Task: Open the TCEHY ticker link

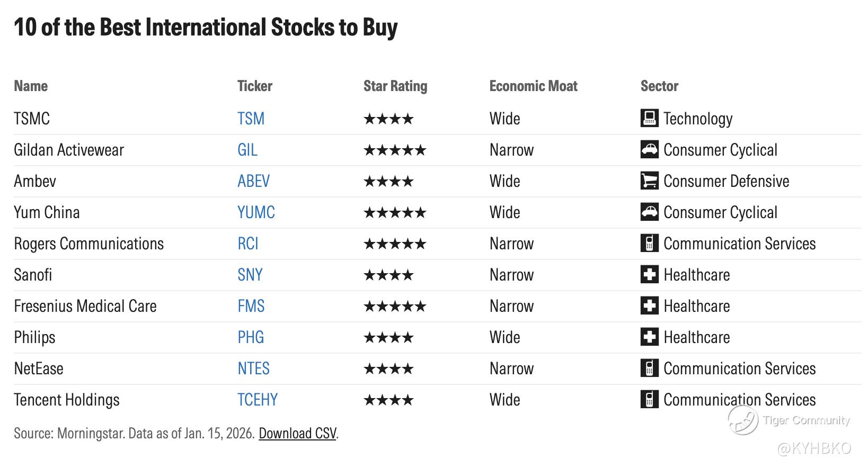Action: coord(258,400)
